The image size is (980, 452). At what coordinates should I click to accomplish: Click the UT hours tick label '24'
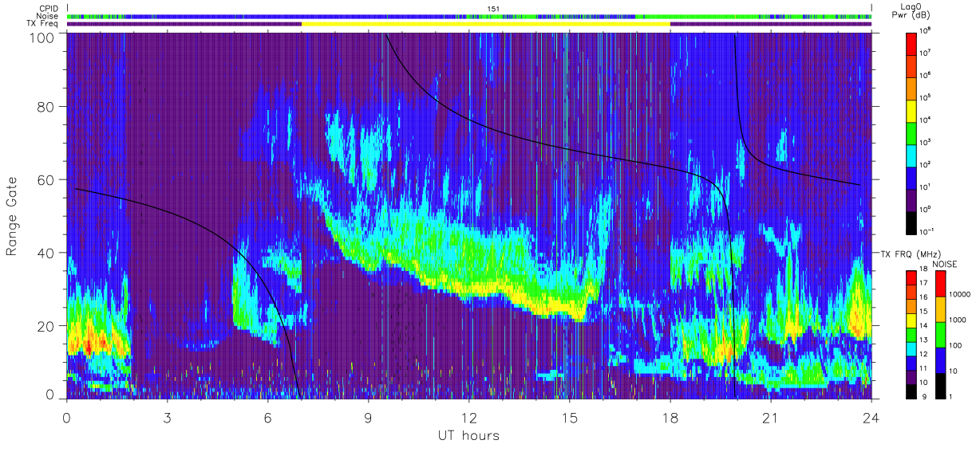(x=871, y=417)
